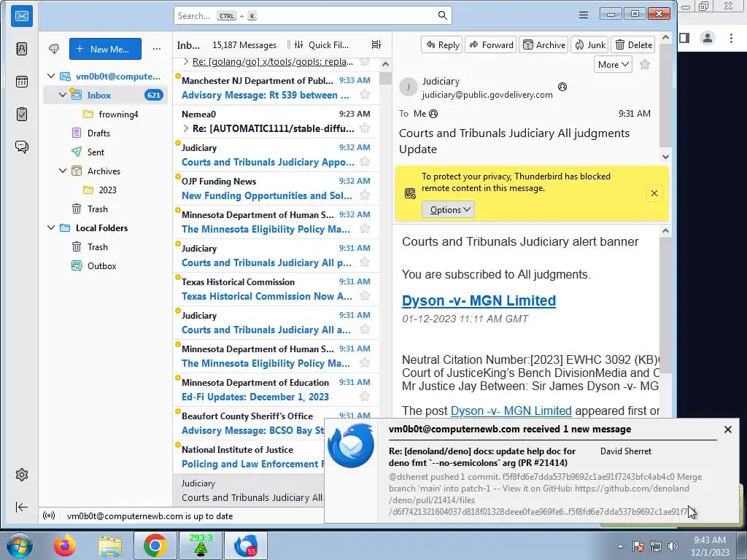The width and height of the screenshot is (747, 560).
Task: Click contact icon beside judiciary address
Action: click(562, 87)
